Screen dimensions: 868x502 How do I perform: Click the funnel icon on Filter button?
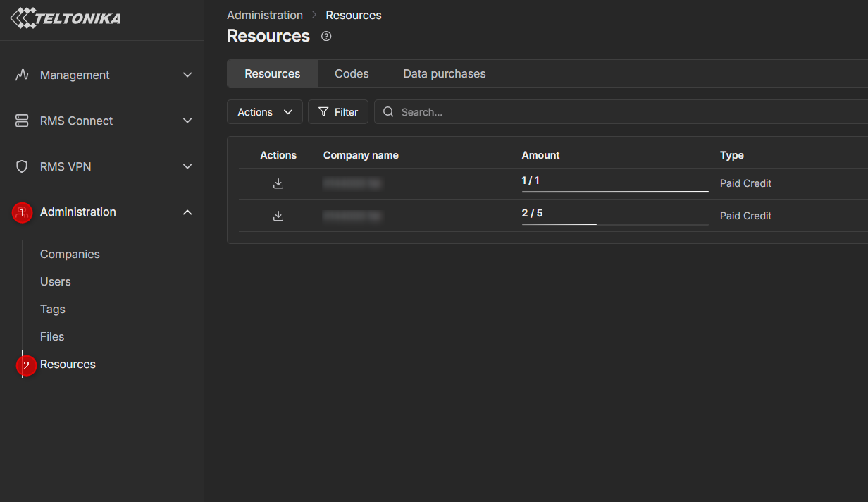[323, 112]
